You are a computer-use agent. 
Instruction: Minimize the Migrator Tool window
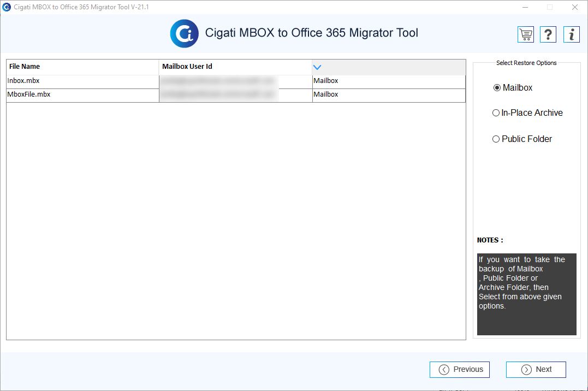[x=525, y=7]
